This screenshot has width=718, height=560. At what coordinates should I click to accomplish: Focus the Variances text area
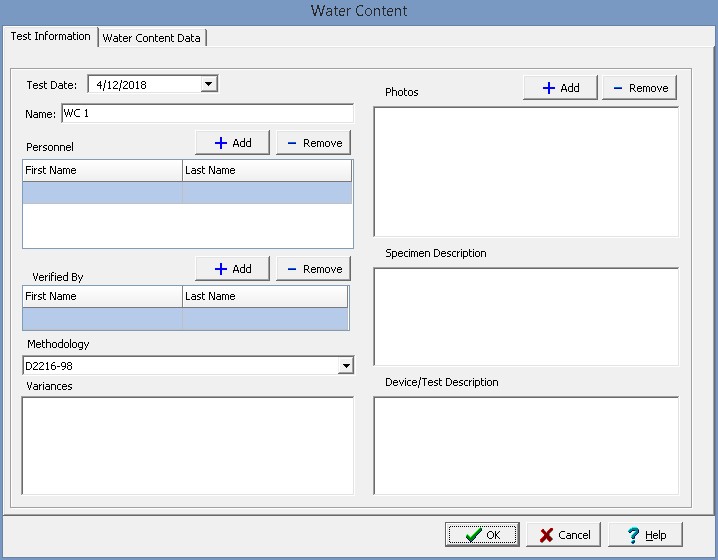188,445
